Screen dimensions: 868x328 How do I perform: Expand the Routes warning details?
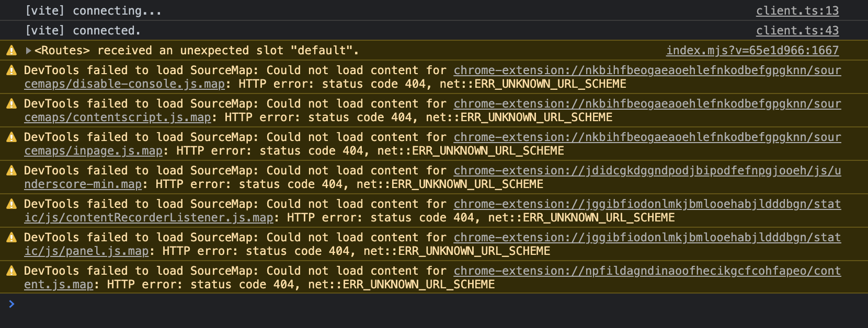pyautogui.click(x=27, y=50)
